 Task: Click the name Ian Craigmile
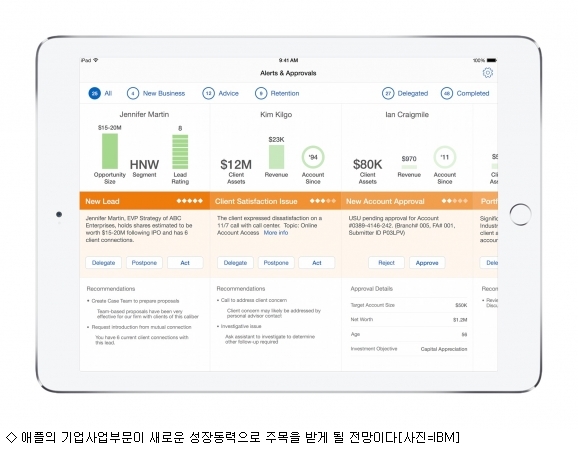[x=407, y=114]
